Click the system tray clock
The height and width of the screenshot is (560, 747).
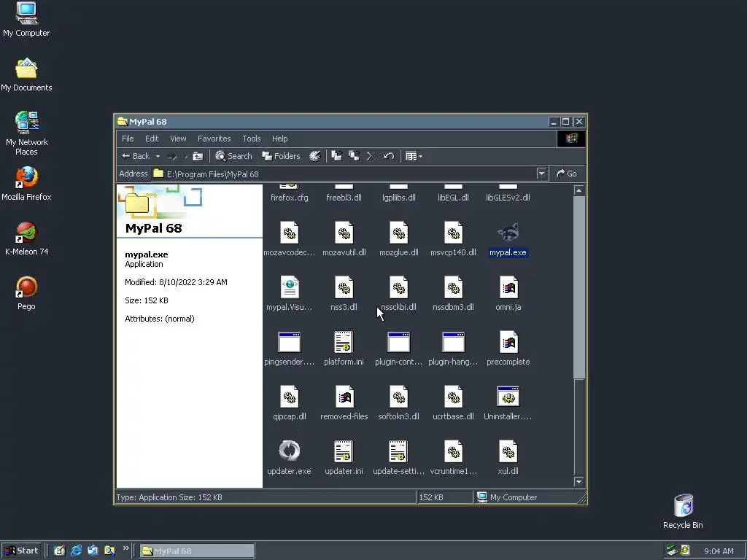719,551
